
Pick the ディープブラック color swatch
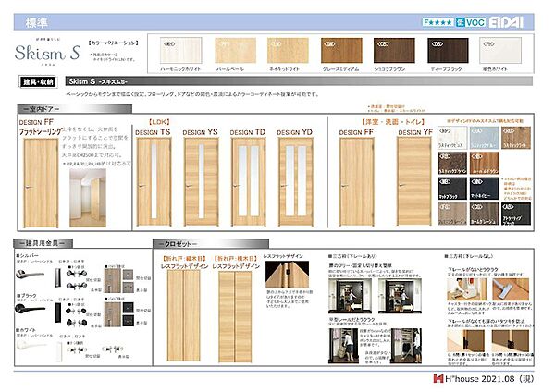click(x=448, y=51)
